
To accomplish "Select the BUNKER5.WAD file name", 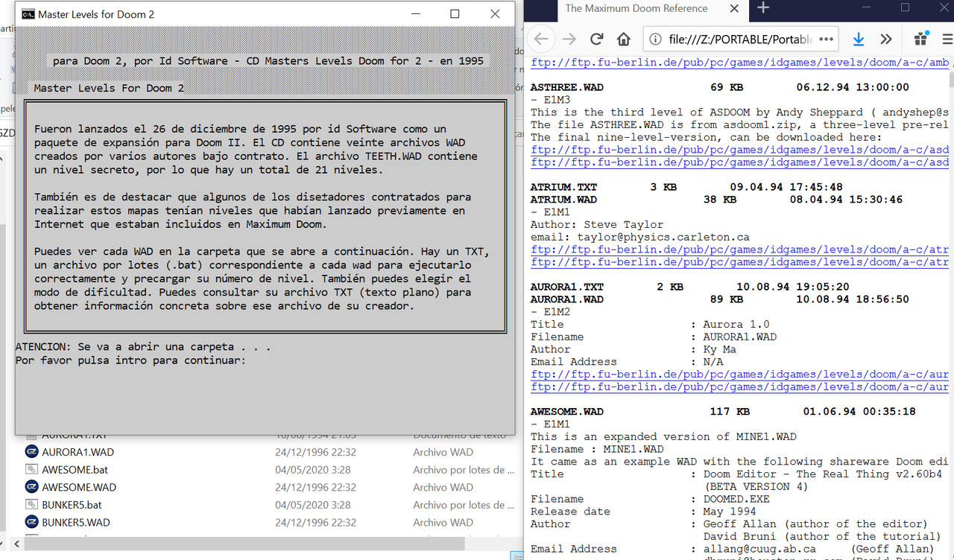I will click(76, 522).
